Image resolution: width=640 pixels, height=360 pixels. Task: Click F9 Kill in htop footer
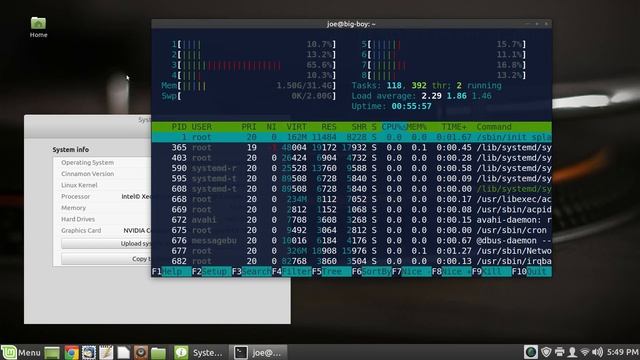[491, 271]
